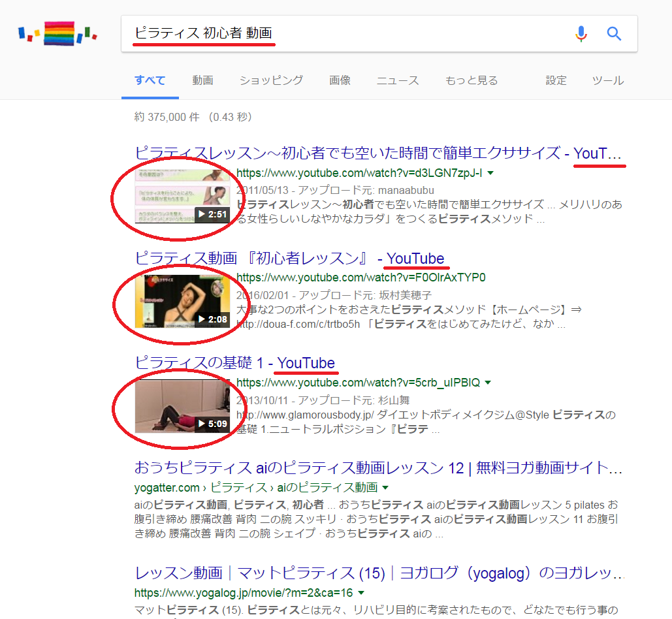Play the 5:09 pilates basics video thumbnail
The height and width of the screenshot is (619, 672).
pyautogui.click(x=182, y=406)
